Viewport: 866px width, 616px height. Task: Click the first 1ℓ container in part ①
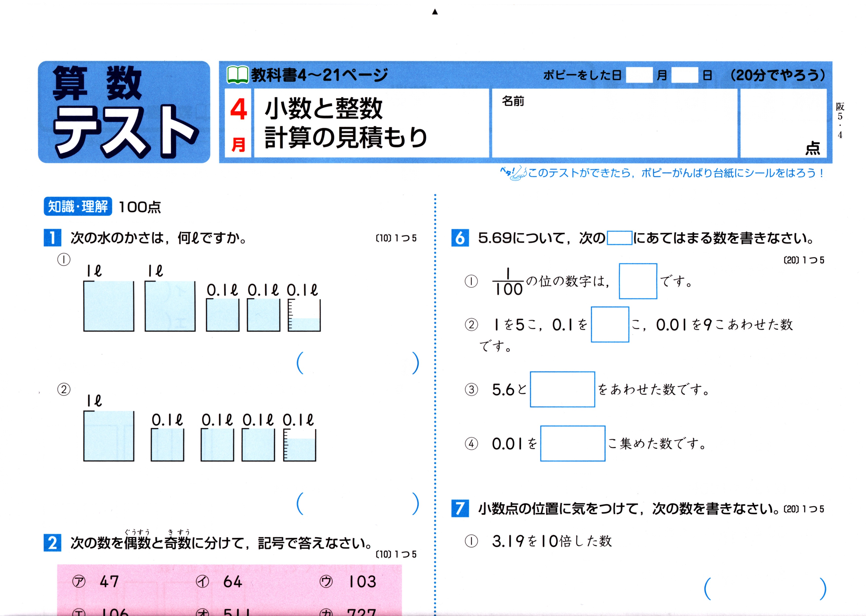109,306
